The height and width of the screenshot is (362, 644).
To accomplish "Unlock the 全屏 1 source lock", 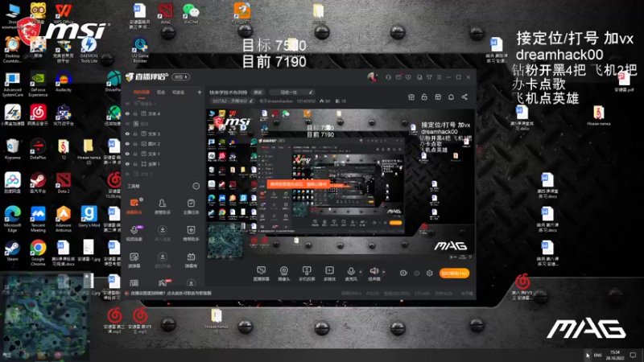I will coord(135,164).
